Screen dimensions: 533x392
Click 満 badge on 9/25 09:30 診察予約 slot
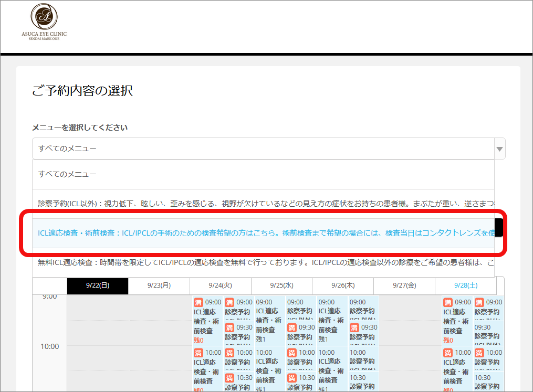(x=291, y=327)
